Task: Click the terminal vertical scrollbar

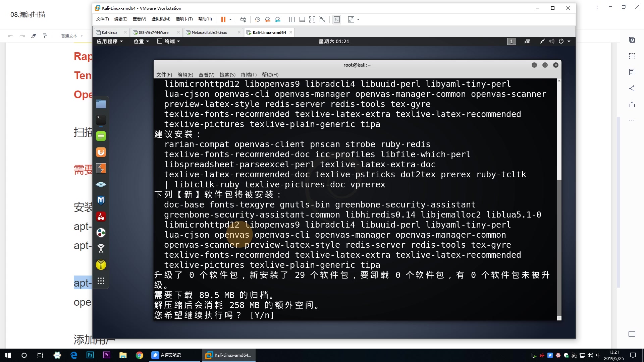Action: click(x=559, y=199)
